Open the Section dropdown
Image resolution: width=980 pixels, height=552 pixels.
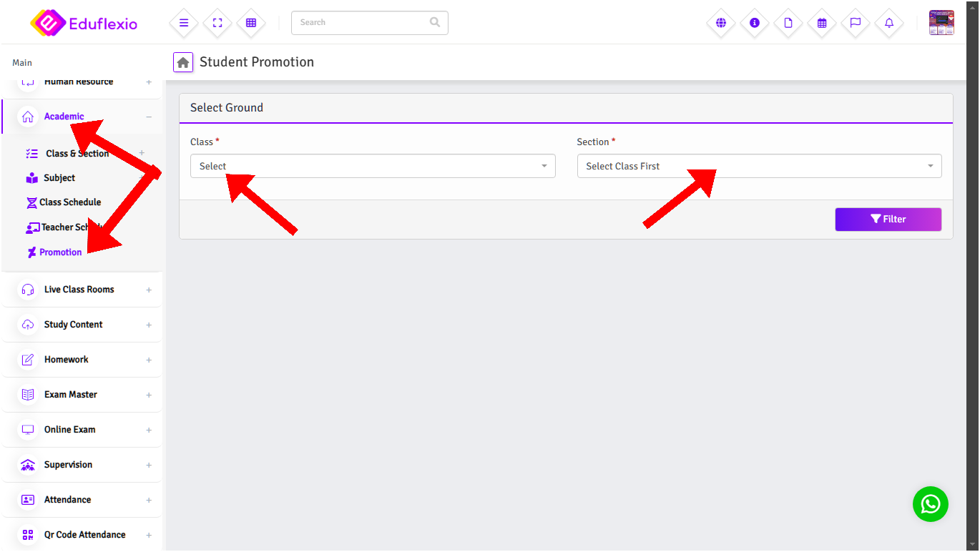[758, 166]
